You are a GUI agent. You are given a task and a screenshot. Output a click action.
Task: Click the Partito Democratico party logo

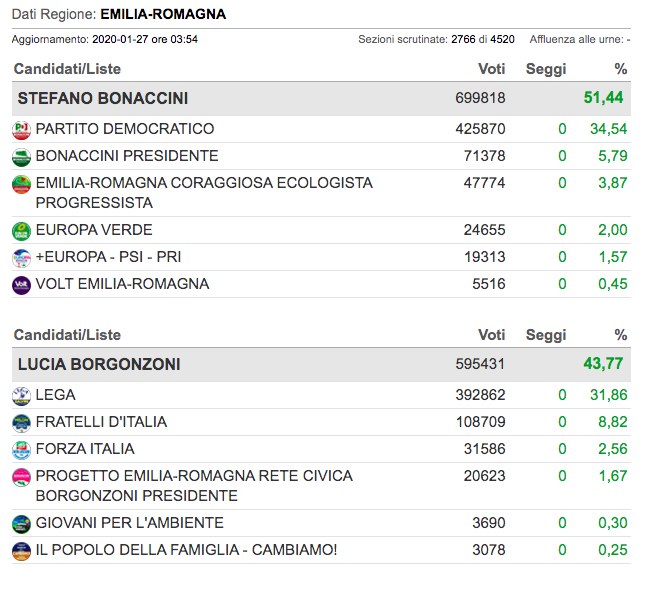(21, 130)
